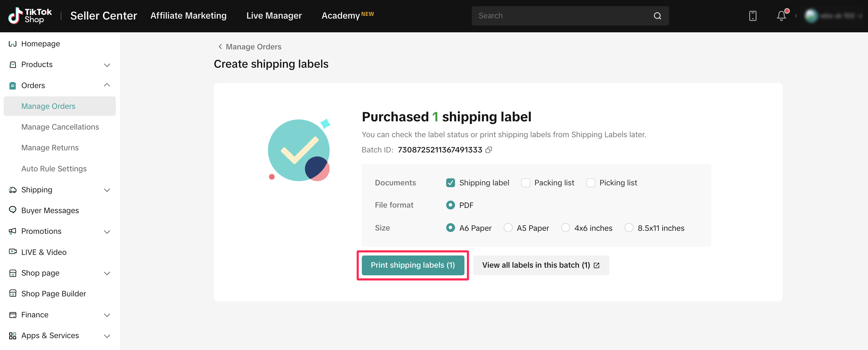Image resolution: width=868 pixels, height=350 pixels.
Task: Click the TikTok Shop logo
Action: (30, 16)
